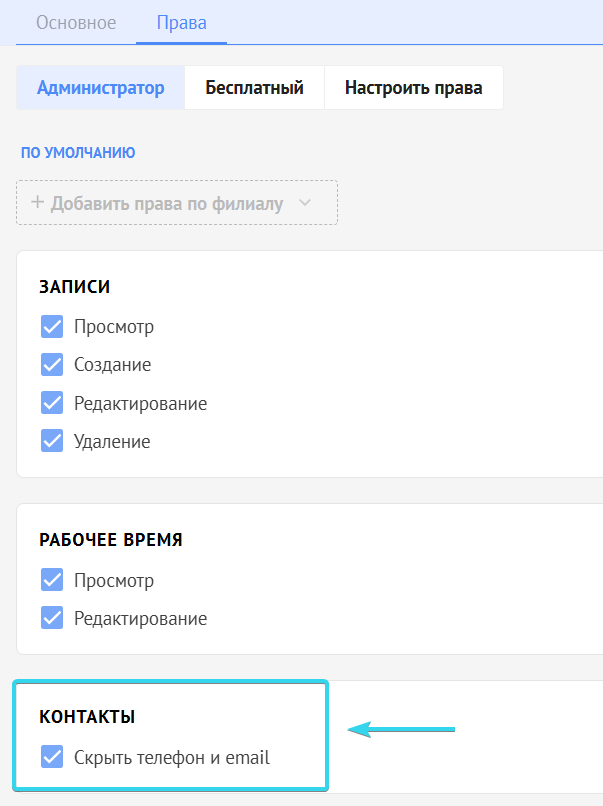This screenshot has width=603, height=806.
Task: Open the Права tab
Action: coord(181,23)
